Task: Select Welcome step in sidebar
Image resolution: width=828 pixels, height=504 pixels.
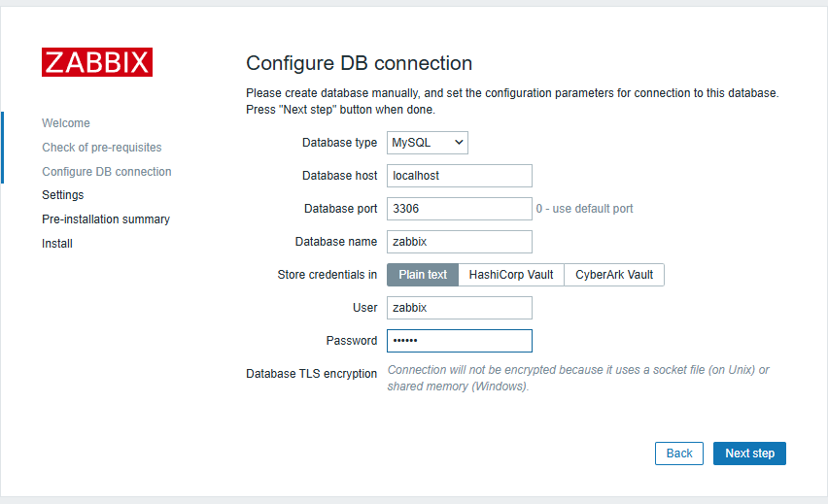Action: 66,123
